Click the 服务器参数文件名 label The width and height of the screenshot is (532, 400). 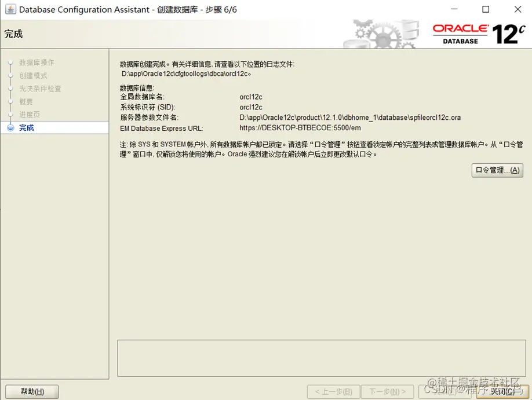(149, 118)
